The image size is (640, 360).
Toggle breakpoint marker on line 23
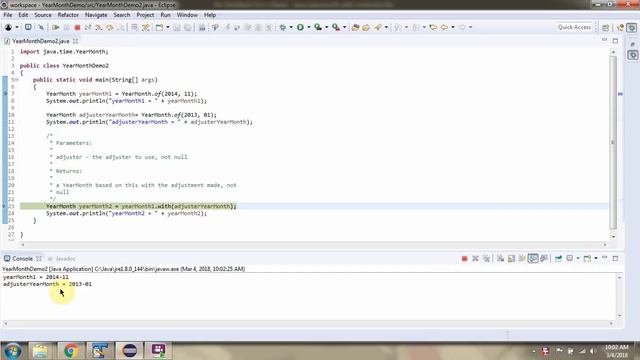pos(4,206)
